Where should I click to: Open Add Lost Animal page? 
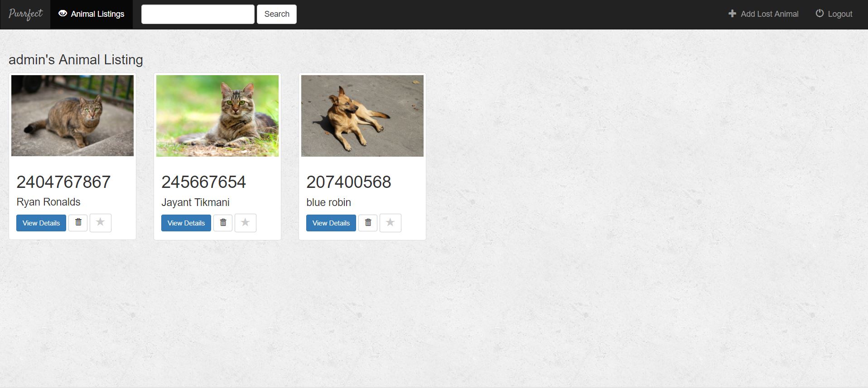click(x=763, y=14)
